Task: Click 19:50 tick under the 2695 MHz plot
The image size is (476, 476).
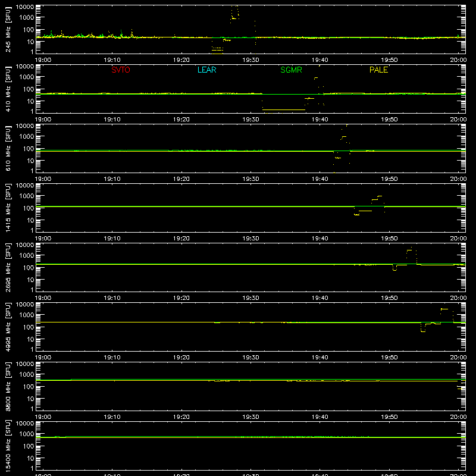Action: pyautogui.click(x=389, y=298)
